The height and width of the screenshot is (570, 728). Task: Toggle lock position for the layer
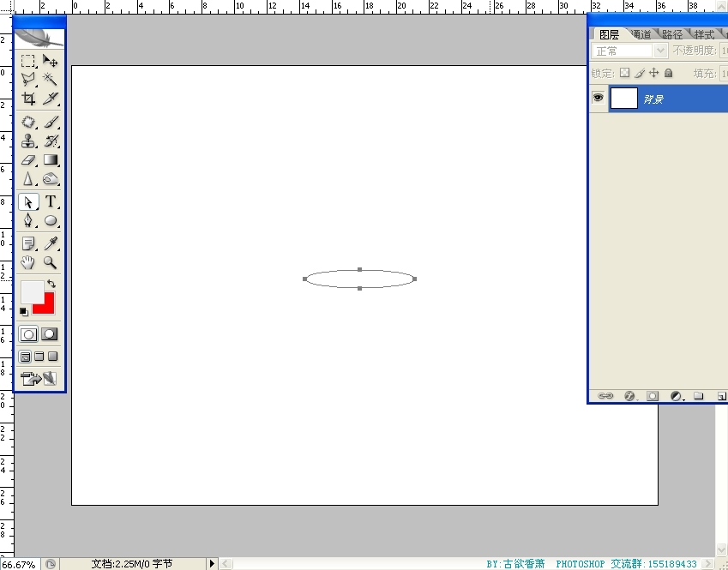click(x=653, y=74)
